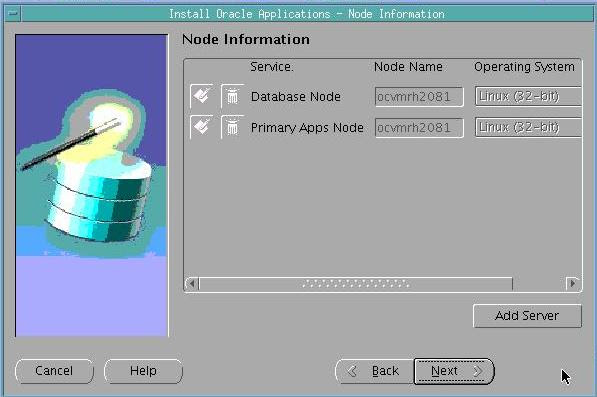Screen dimensions: 597x397
Task: Cancel the installation wizard
Action: pos(54,371)
